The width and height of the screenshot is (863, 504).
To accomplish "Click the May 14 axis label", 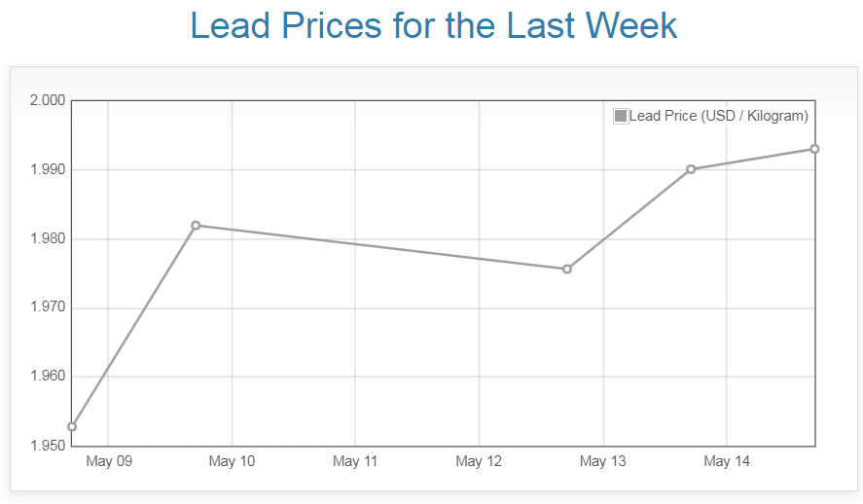I will [726, 461].
